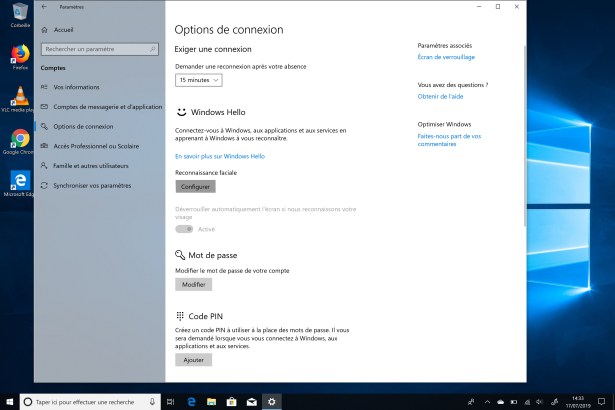
Task: Click Obtenir de l'aide link
Action: click(440, 96)
